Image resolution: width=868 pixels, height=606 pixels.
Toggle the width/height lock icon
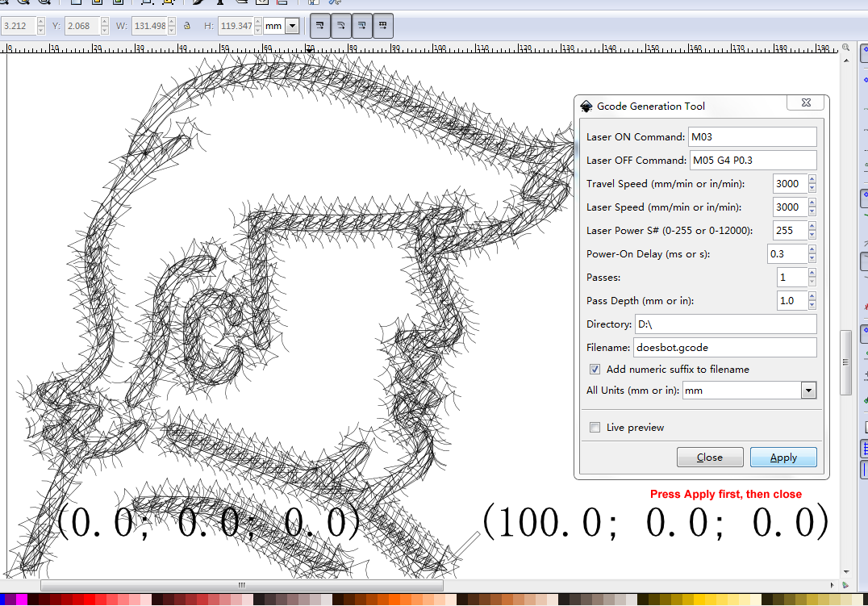pos(187,26)
